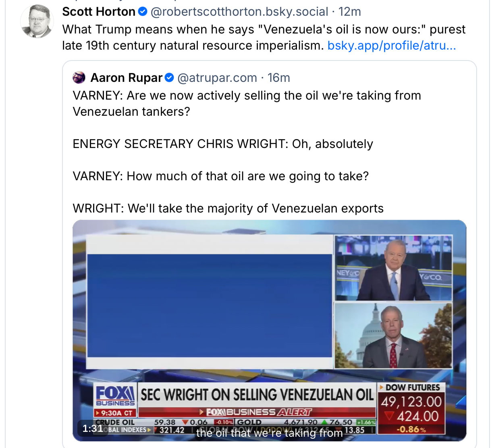494x448 pixels.
Task: Open the @atrupar.com handle
Action: point(217,77)
